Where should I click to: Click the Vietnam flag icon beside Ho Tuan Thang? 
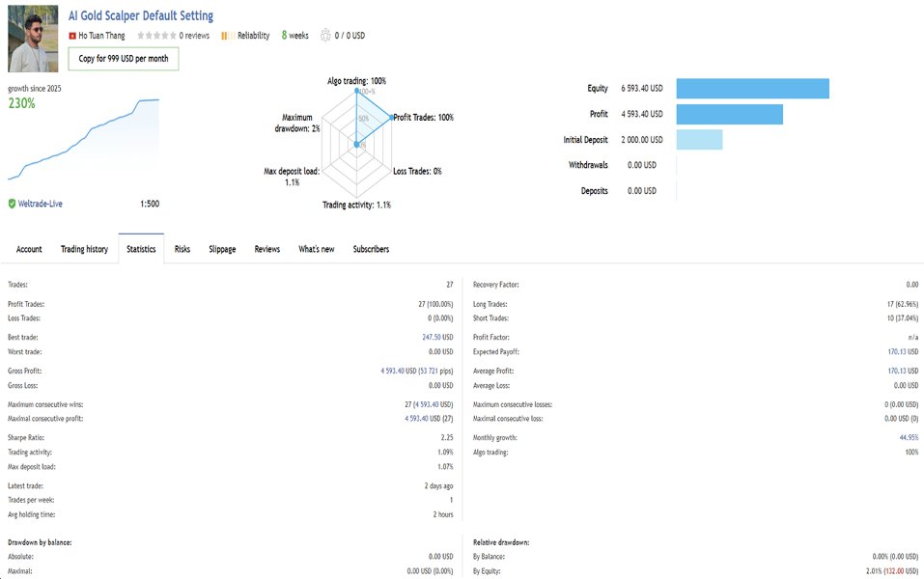[72, 36]
